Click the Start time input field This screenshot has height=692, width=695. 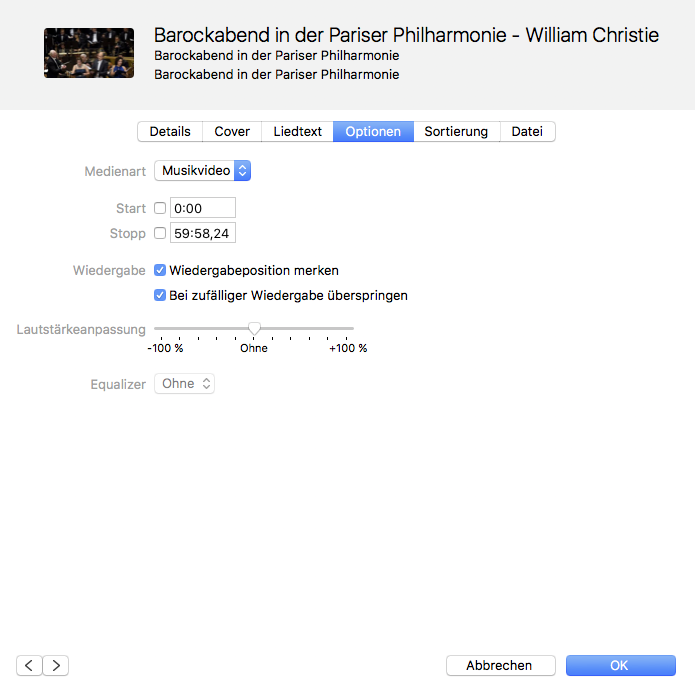[203, 208]
